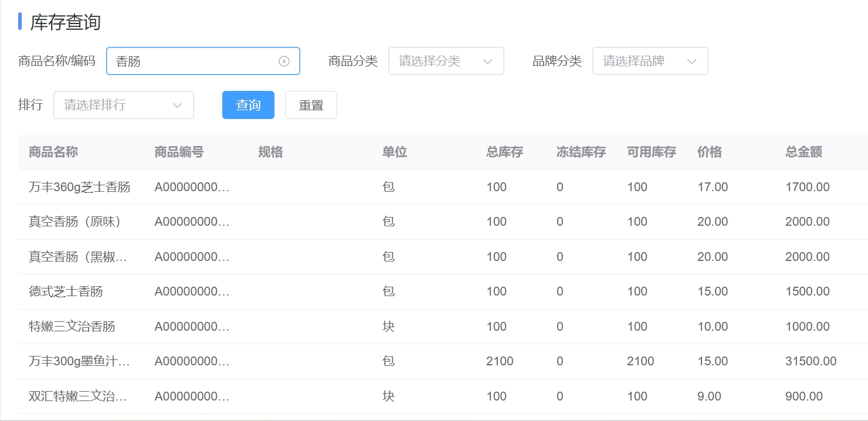868x421 pixels.
Task: Click the 冻结库存 column header
Action: [581, 152]
